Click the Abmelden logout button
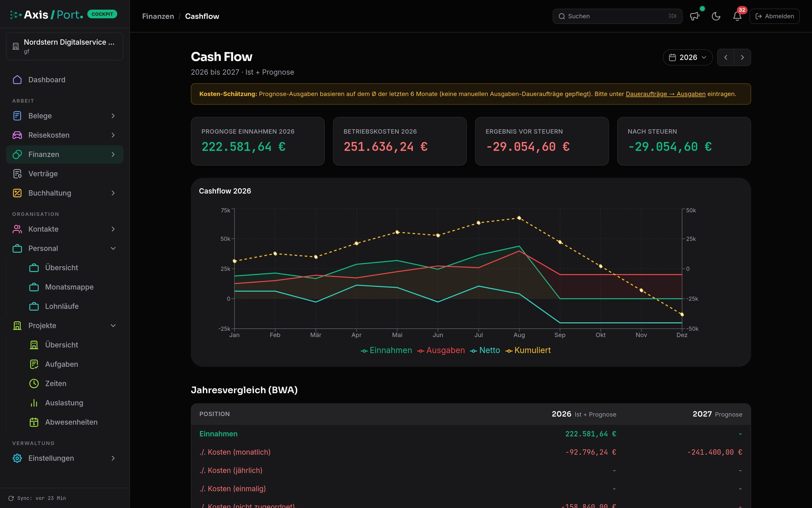Image resolution: width=812 pixels, height=508 pixels. 774,16
